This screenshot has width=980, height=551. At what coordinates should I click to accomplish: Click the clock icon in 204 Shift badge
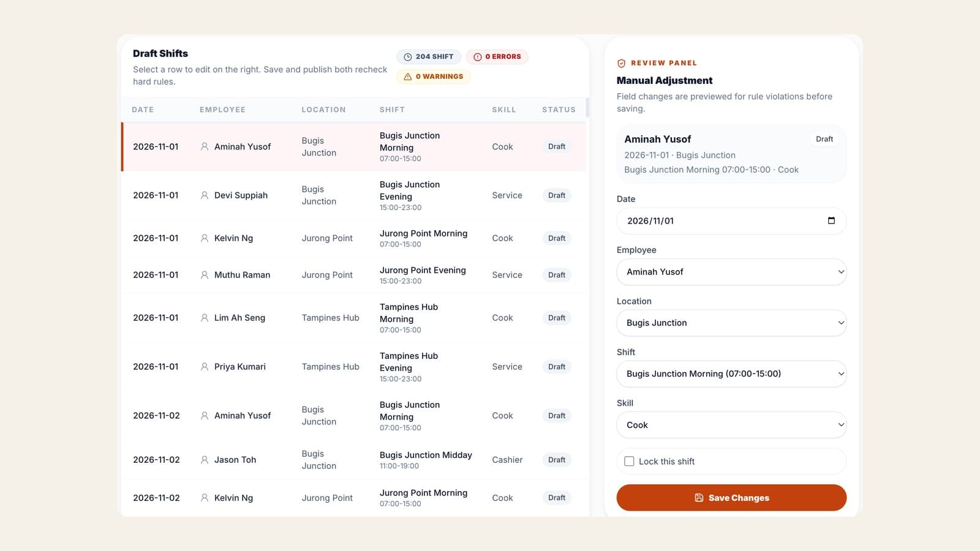407,57
